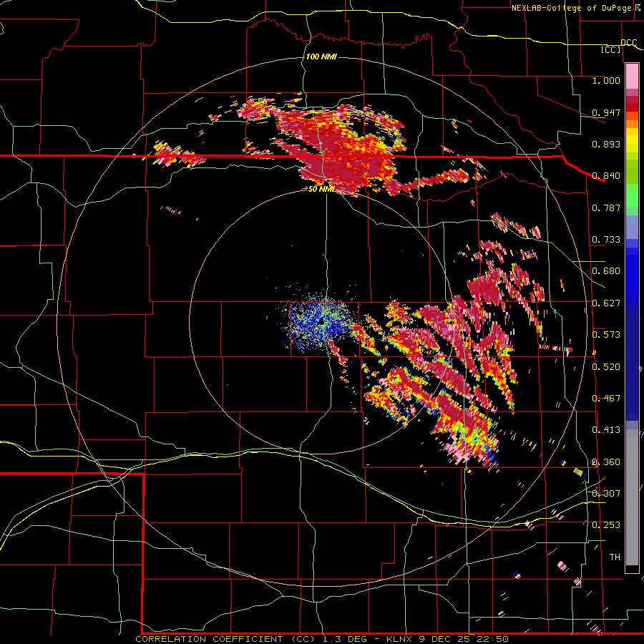
Task: Click the 1.3 DEG elevation text
Action: 346,639
